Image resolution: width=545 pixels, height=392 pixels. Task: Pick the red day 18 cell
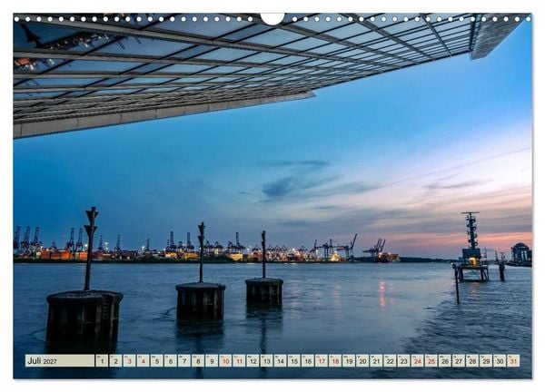(335, 360)
